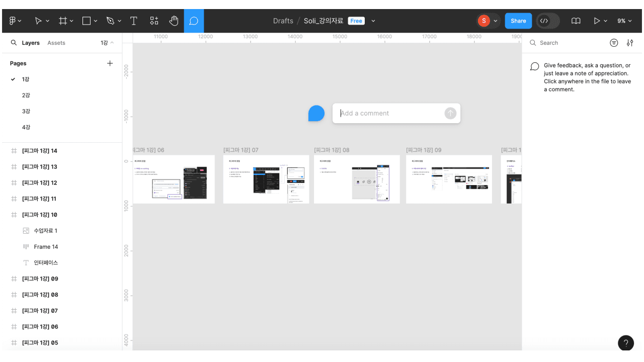The width and height of the screenshot is (644, 362).
Task: Select the Frame tool
Action: click(63, 21)
